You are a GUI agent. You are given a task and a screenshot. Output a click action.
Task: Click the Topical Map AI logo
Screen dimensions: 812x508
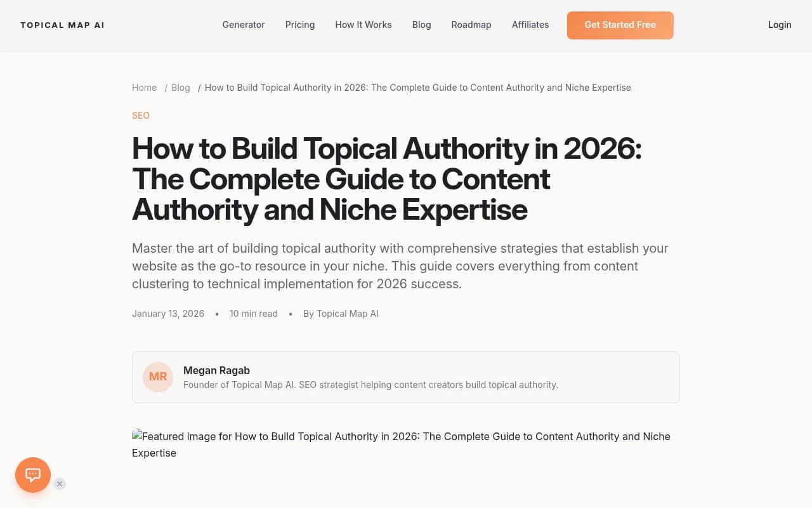click(62, 25)
